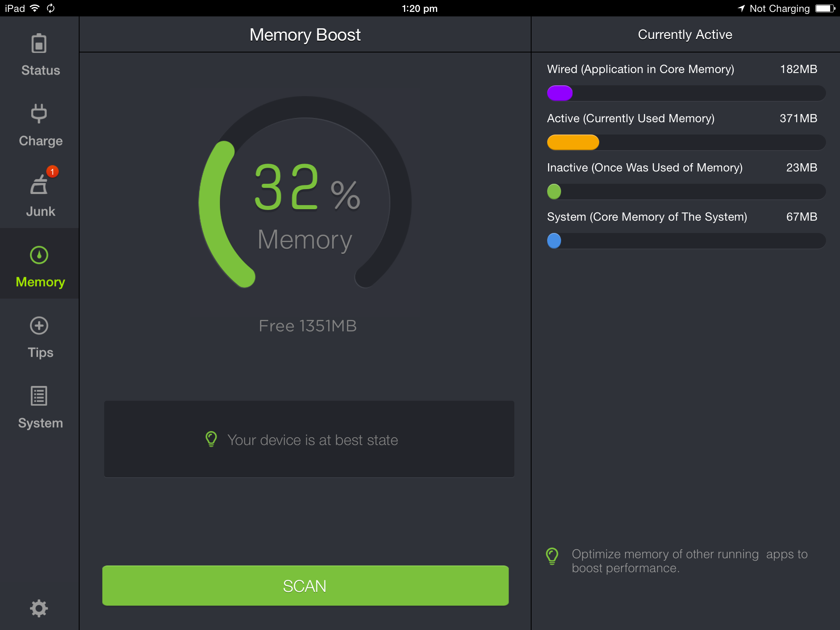The height and width of the screenshot is (630, 840).
Task: Click the purple Wired memory bar
Action: click(x=560, y=93)
